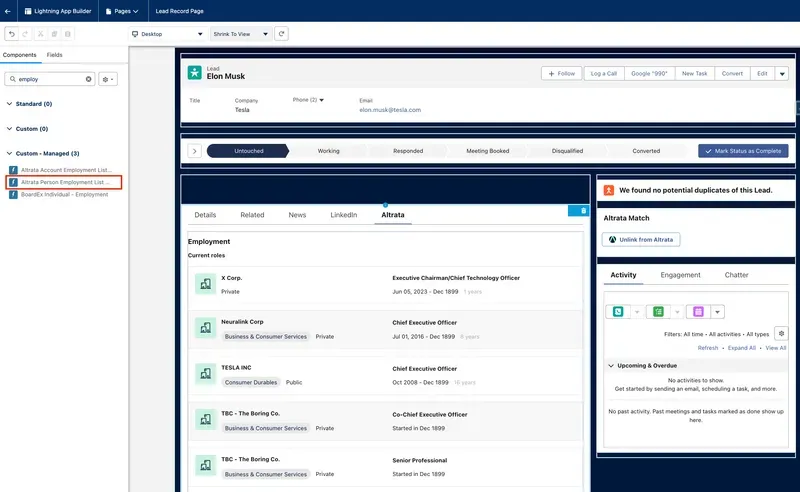Open elon.musk@tesla.com email link
Image resolution: width=800 pixels, height=492 pixels.
click(390, 110)
